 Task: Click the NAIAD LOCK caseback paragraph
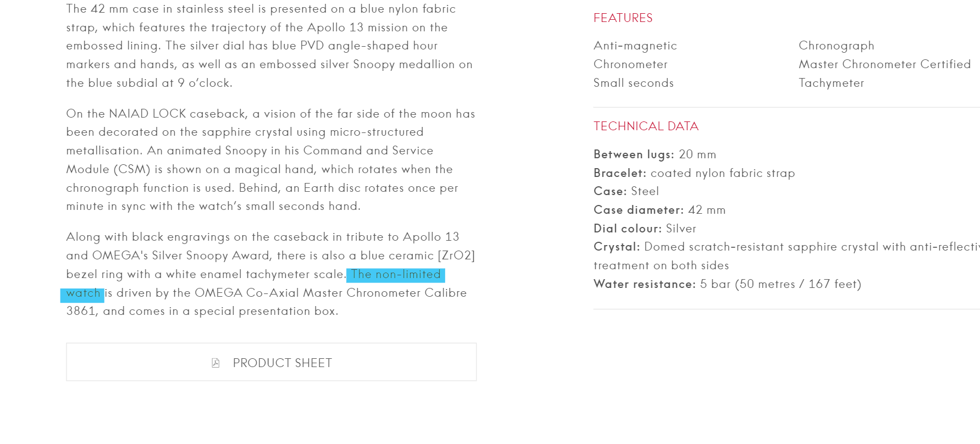270,160
